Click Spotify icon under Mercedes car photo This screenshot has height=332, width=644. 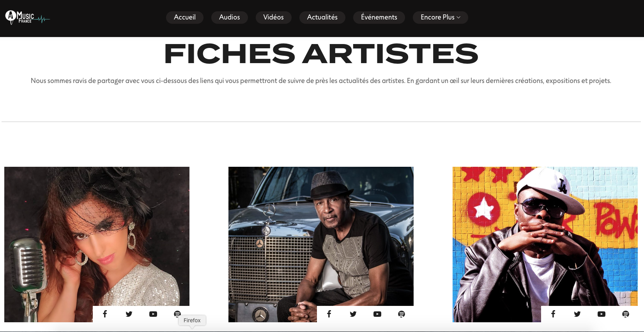pos(402,314)
